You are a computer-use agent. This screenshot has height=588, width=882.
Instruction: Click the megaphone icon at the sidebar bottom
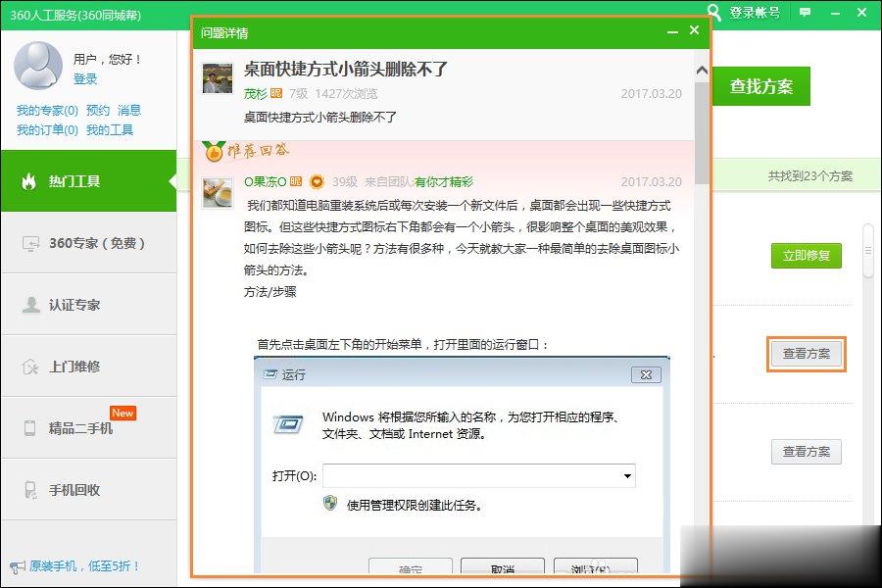18,566
